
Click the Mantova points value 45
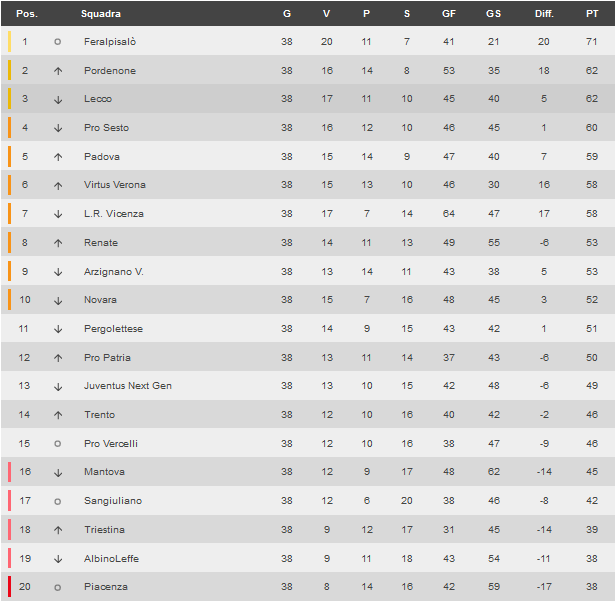click(x=592, y=472)
